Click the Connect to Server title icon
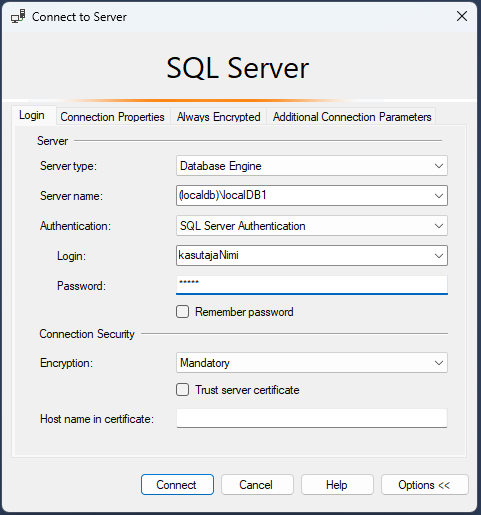 (x=18, y=16)
